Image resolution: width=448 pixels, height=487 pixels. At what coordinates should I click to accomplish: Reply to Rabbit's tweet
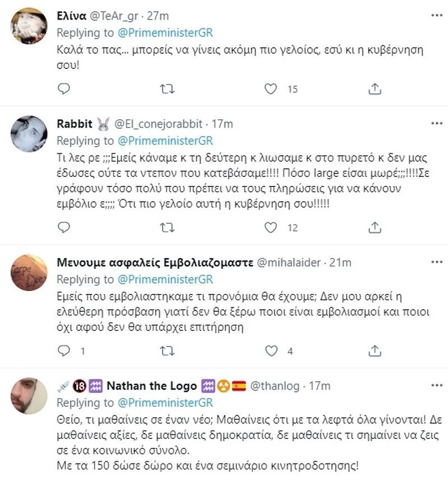pyautogui.click(x=64, y=227)
